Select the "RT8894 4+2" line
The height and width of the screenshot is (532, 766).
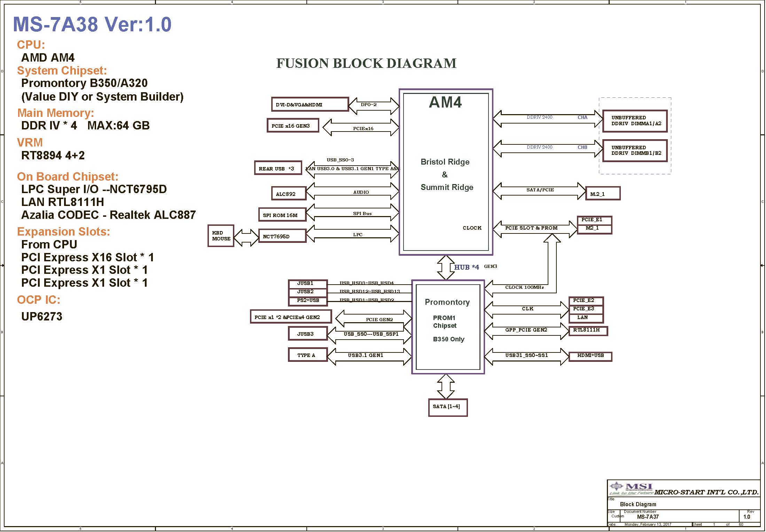[x=53, y=156]
